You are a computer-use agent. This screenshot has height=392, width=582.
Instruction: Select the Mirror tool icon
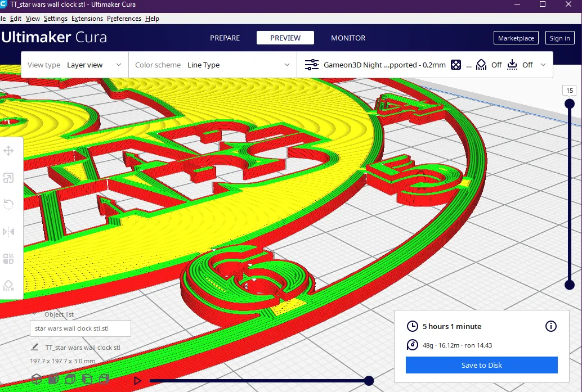(8, 232)
